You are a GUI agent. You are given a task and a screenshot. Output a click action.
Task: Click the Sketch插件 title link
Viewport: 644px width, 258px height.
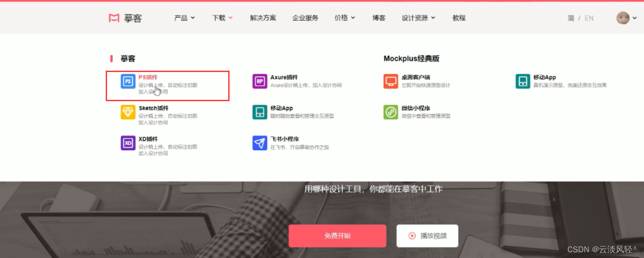(153, 108)
